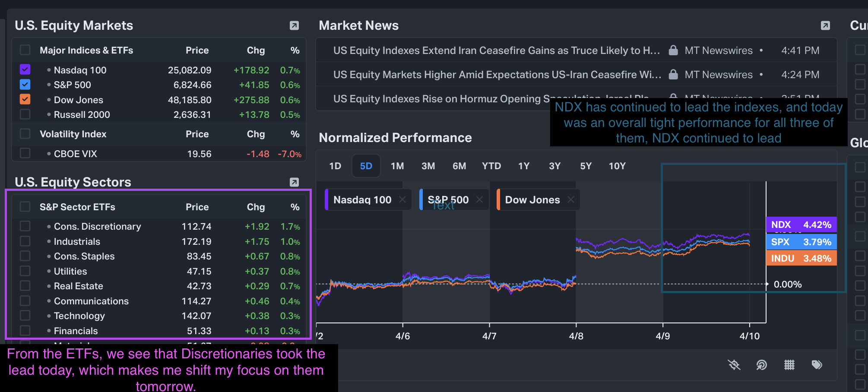Screen dimensions: 868x392
Task: Check the Russell 2000 checkbox
Action: pyautogui.click(x=25, y=114)
